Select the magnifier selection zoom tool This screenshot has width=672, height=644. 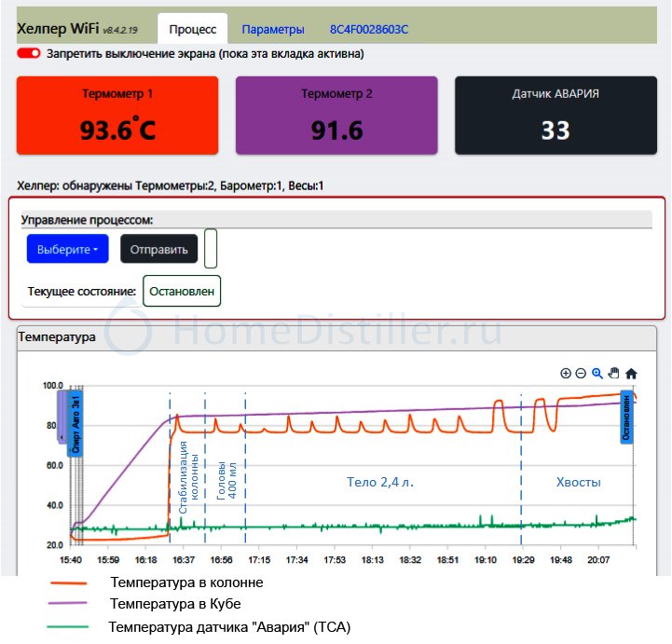click(x=597, y=373)
